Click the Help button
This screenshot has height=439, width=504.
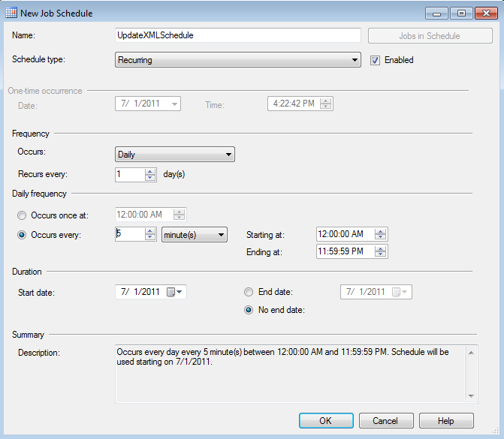[x=446, y=421]
